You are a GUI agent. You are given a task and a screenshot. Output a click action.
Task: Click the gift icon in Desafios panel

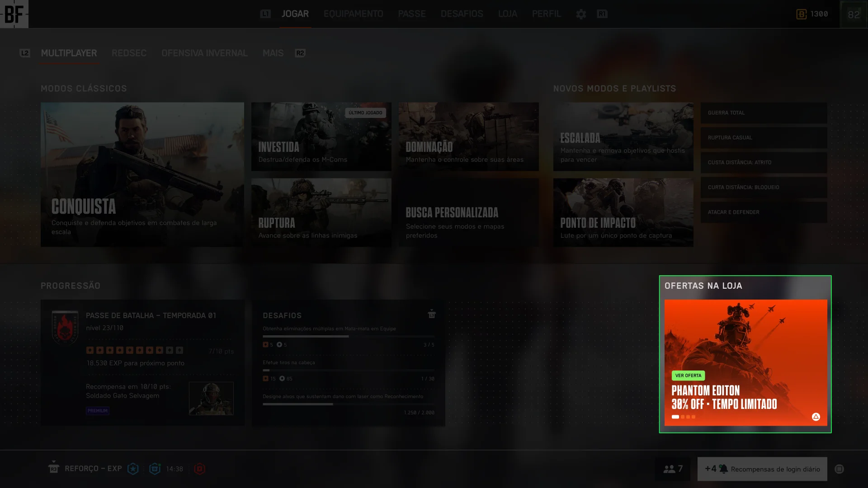pyautogui.click(x=432, y=314)
